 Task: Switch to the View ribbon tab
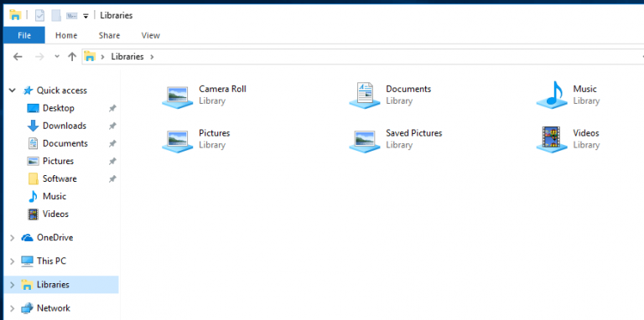(151, 35)
